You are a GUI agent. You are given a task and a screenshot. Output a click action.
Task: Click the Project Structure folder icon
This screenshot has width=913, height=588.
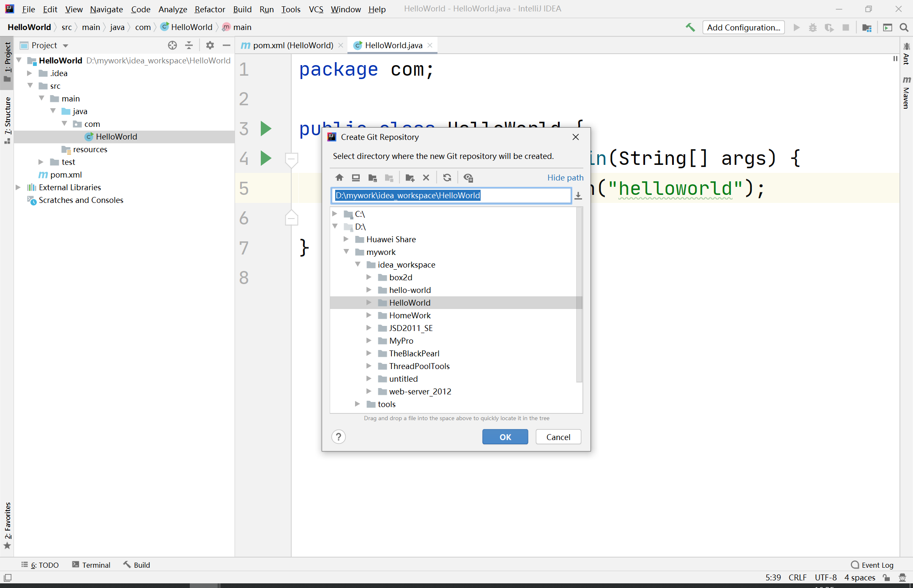(x=867, y=28)
